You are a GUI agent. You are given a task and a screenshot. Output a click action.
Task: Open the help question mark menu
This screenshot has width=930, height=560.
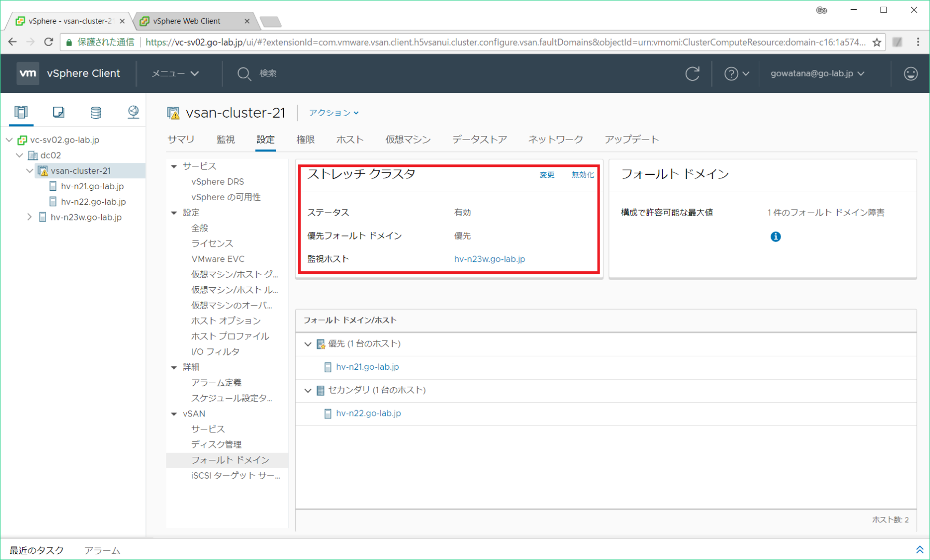(737, 74)
